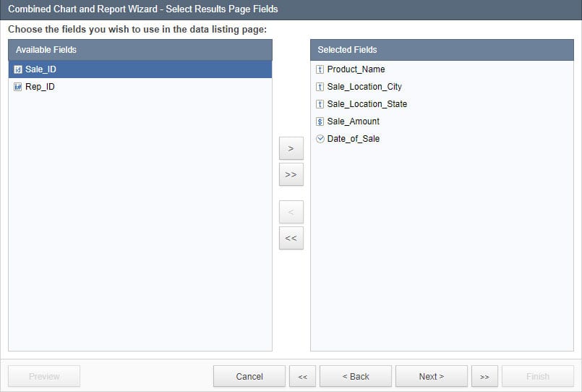Click the text icon beside Sale_Location_City
Image resolution: width=582 pixels, height=392 pixels.
pyautogui.click(x=320, y=87)
